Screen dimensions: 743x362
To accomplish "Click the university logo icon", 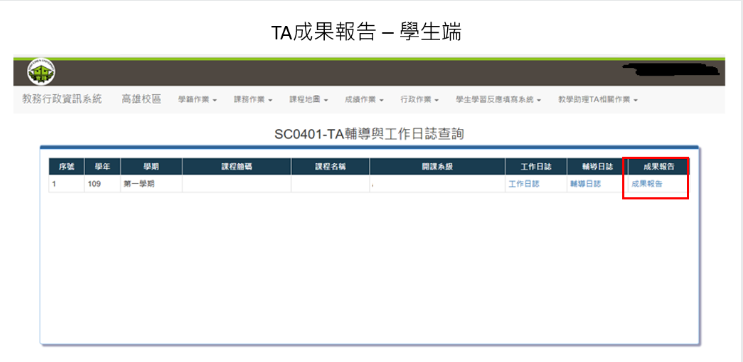I will (41, 73).
